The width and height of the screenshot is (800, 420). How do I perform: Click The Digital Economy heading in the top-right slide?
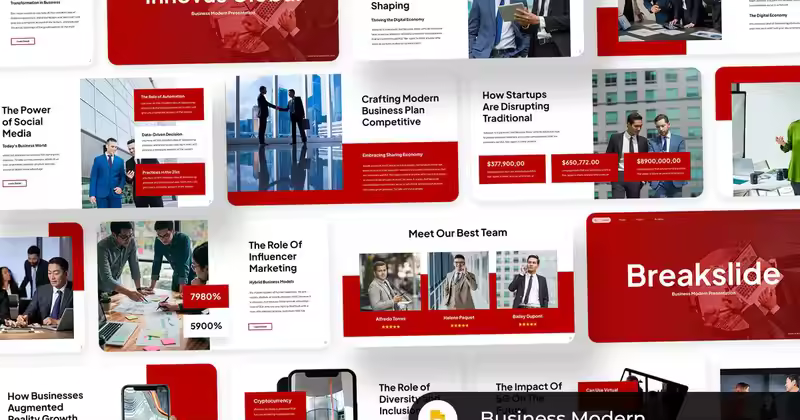tap(768, 16)
